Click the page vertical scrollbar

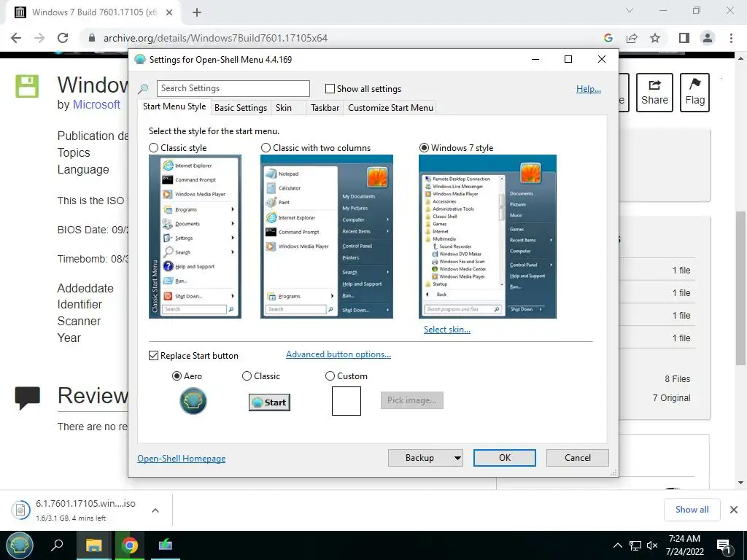(x=740, y=288)
